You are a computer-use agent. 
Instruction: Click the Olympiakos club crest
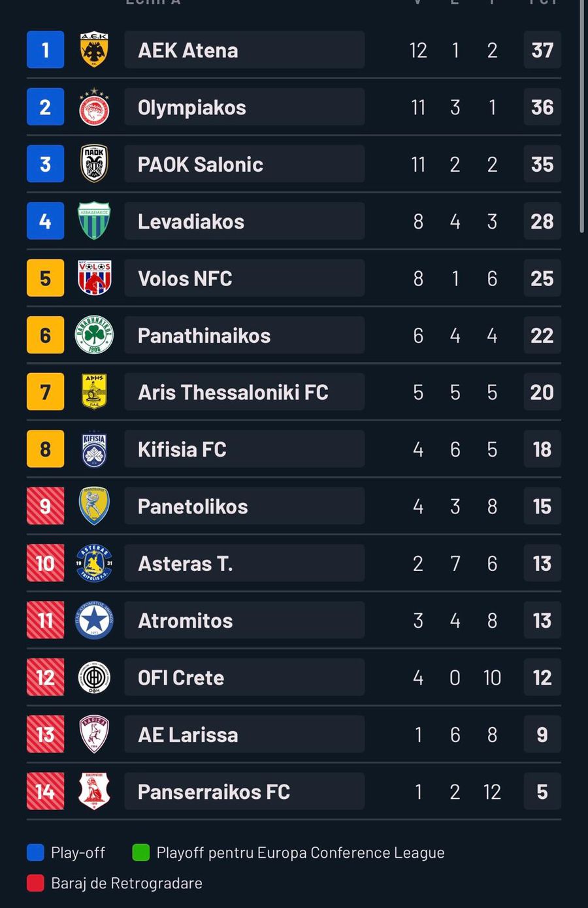point(94,107)
